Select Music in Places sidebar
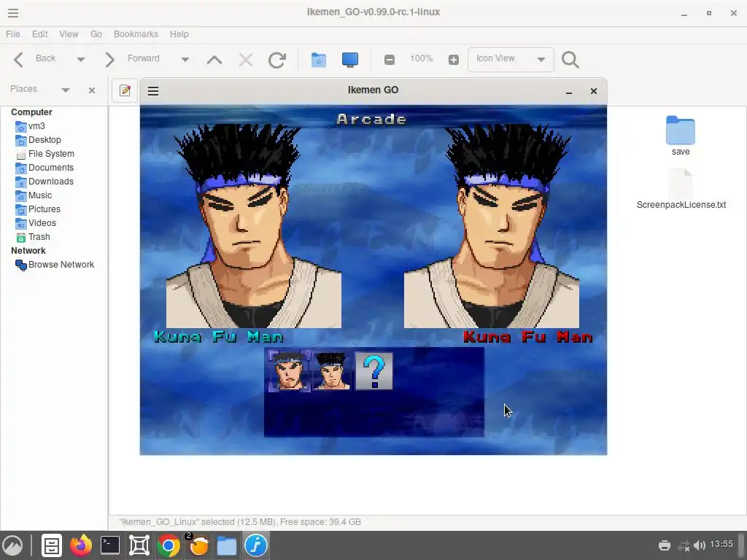The height and width of the screenshot is (560, 747). point(39,195)
